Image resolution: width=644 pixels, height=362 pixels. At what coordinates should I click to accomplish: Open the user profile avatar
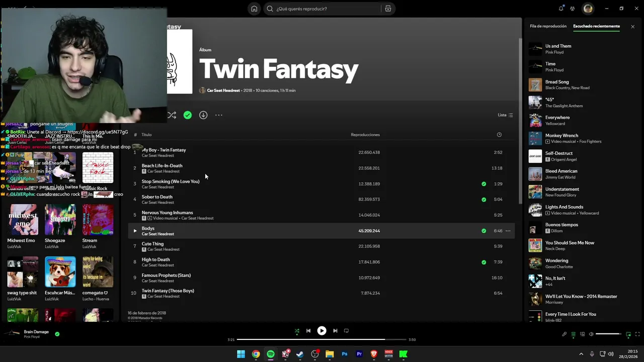[x=588, y=9]
